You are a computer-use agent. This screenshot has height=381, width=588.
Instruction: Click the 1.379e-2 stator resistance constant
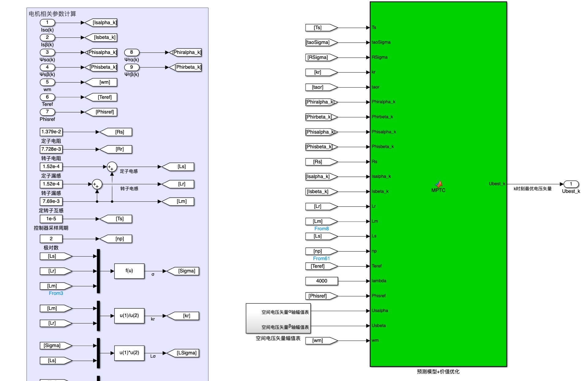(x=51, y=132)
